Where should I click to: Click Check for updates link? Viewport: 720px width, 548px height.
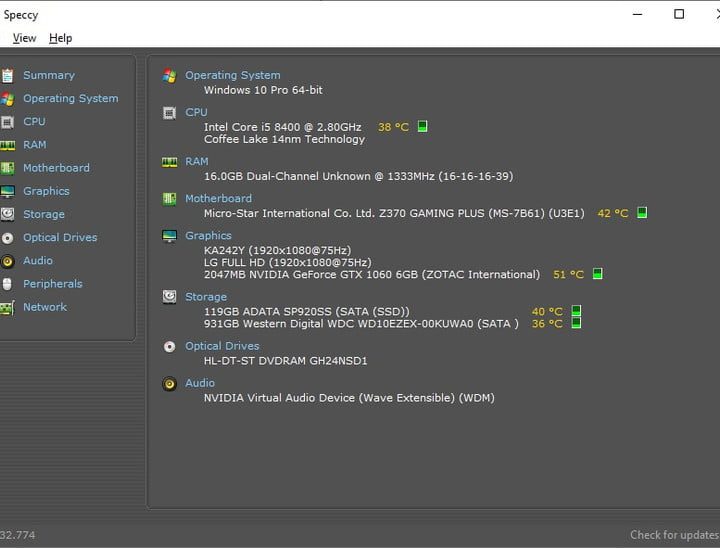coord(675,535)
